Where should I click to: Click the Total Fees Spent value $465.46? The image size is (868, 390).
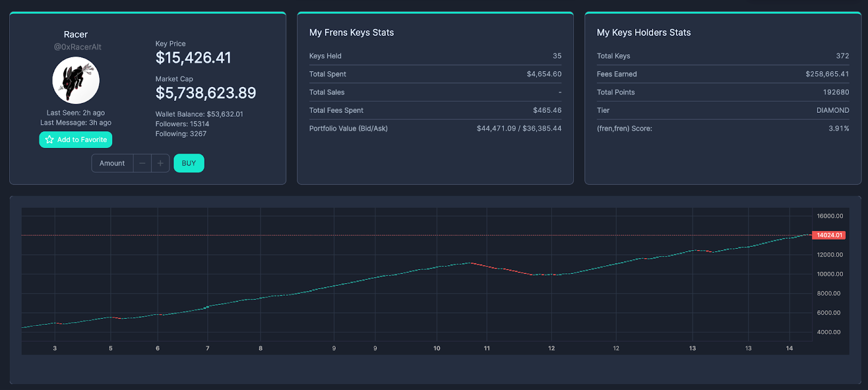click(547, 110)
